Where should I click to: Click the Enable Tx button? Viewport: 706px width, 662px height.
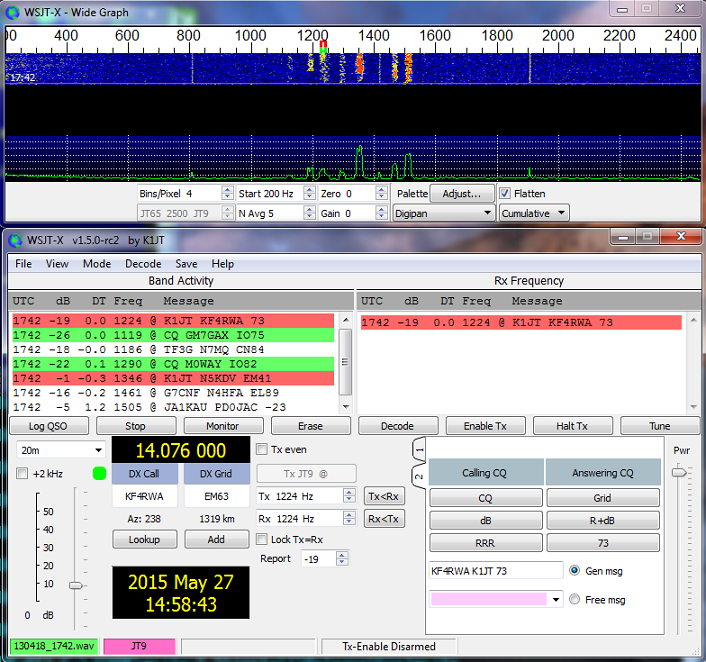click(x=485, y=426)
